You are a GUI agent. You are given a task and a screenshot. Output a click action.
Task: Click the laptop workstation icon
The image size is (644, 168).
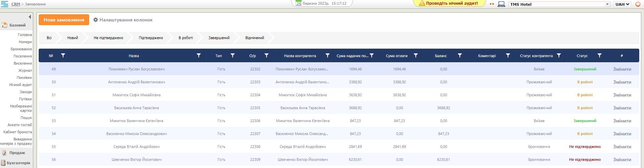pyautogui.click(x=502, y=4)
